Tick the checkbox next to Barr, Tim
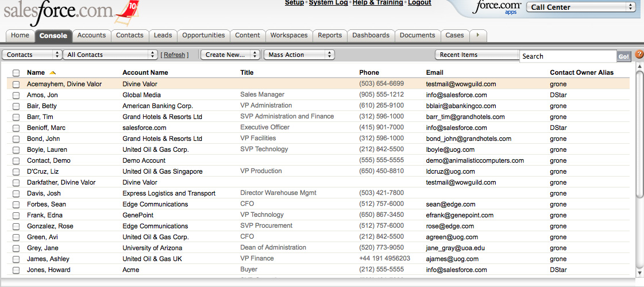644x287 pixels. pyautogui.click(x=16, y=117)
